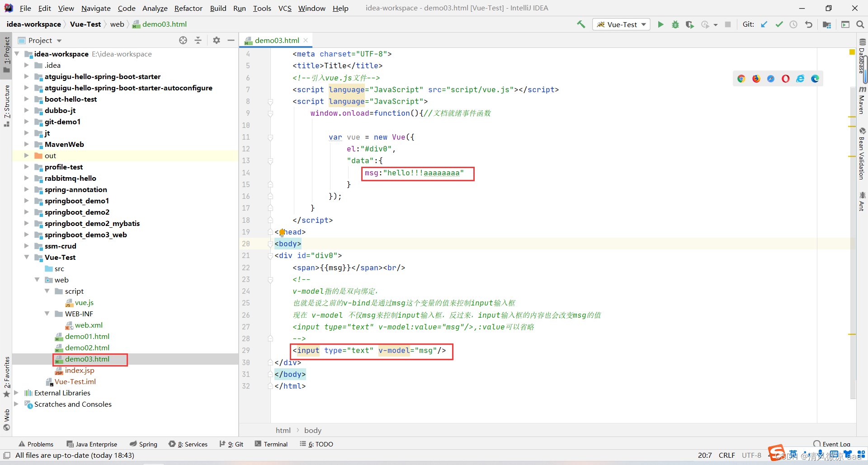This screenshot has width=868, height=465.
Task: Open the Terminal tool window
Action: coord(271,444)
